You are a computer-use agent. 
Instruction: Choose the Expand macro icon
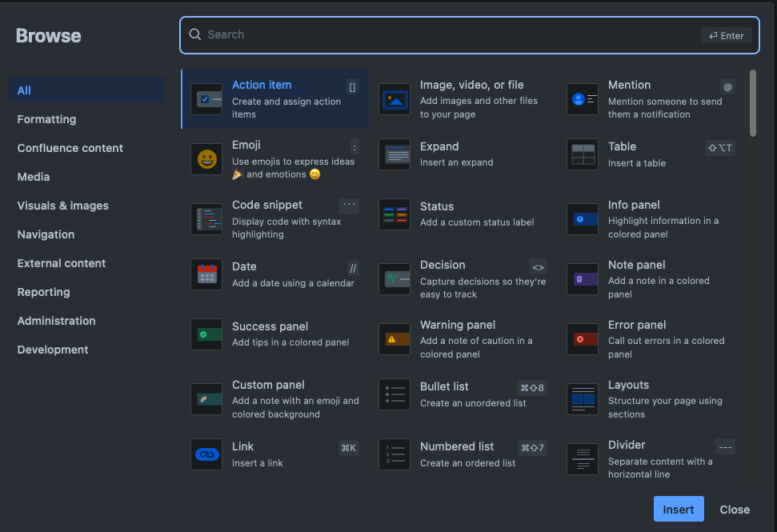[x=395, y=154]
